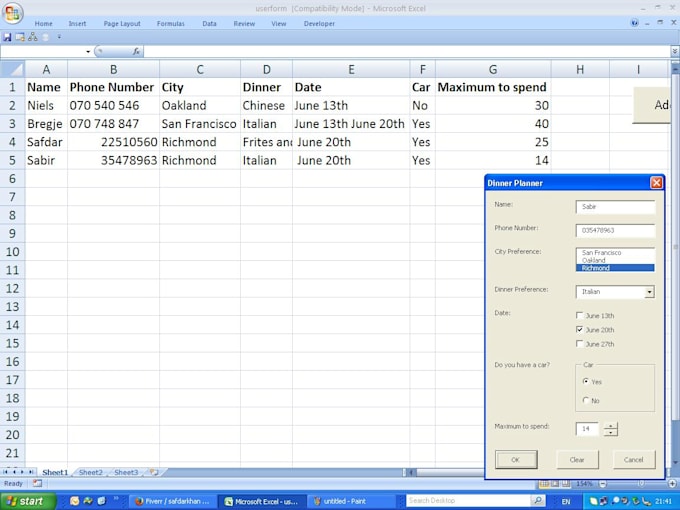The height and width of the screenshot is (510, 680).
Task: Open Customize Quick Access Toolbar dropdown
Action: coord(59,37)
